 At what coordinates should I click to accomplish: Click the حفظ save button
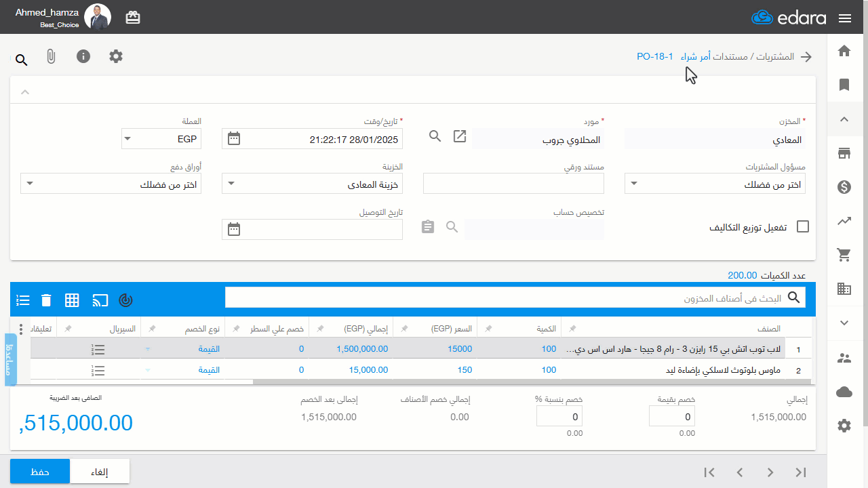coord(40,472)
